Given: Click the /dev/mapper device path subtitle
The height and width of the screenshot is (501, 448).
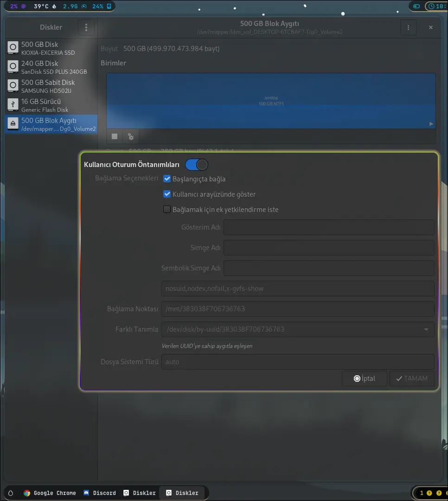Looking at the screenshot, I should (270, 32).
